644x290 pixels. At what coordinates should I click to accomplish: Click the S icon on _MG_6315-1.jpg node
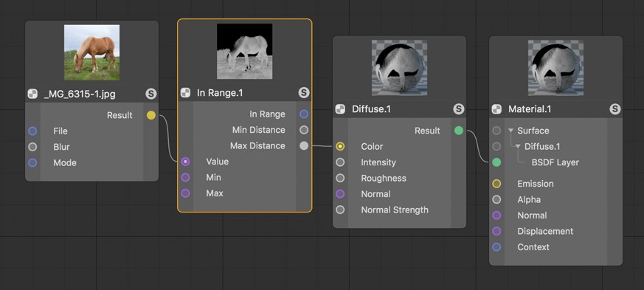pyautogui.click(x=150, y=94)
